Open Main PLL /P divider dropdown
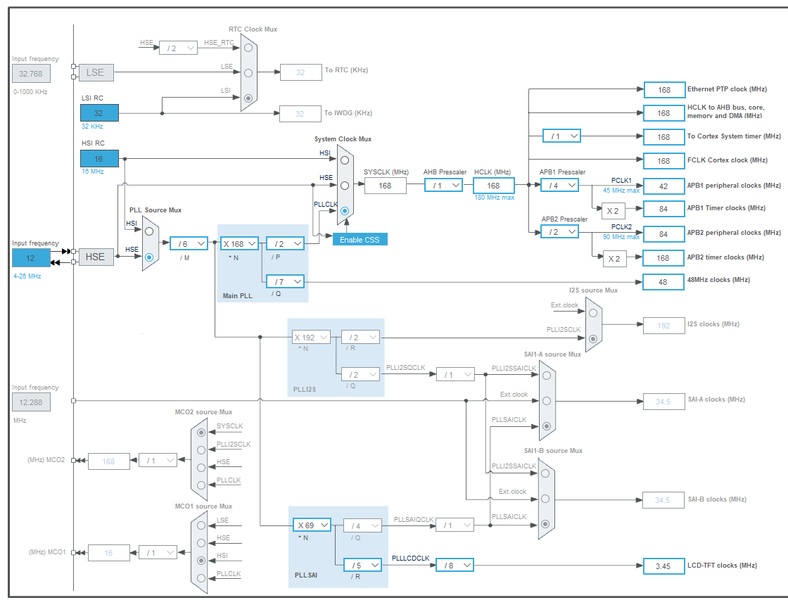Screen dimensions: 788x602 click(x=285, y=244)
